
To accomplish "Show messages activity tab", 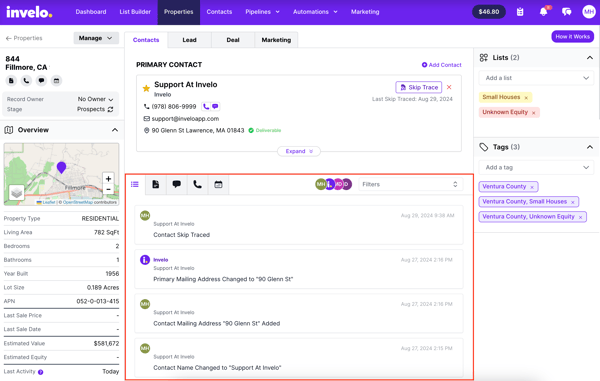I will [176, 184].
